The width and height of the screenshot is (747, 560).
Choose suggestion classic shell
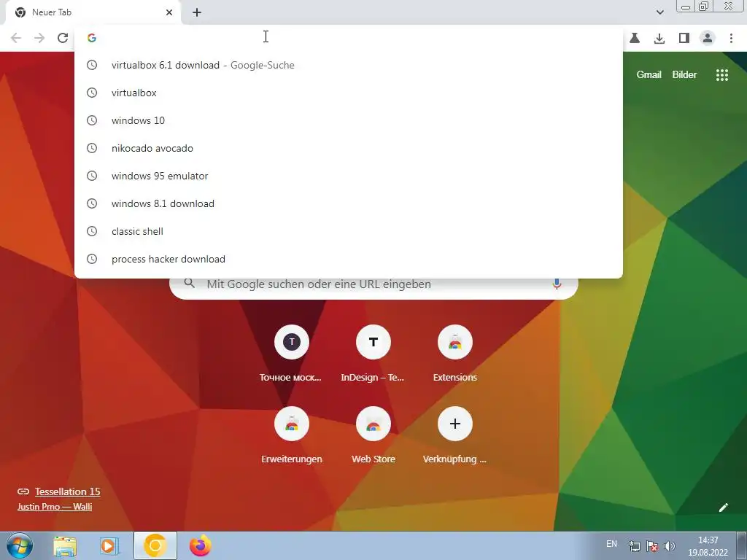click(x=348, y=231)
